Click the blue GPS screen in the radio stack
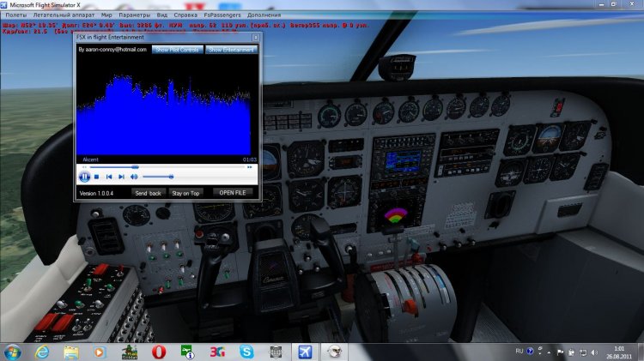Image resolution: width=644 pixels, height=361 pixels. tap(404, 161)
